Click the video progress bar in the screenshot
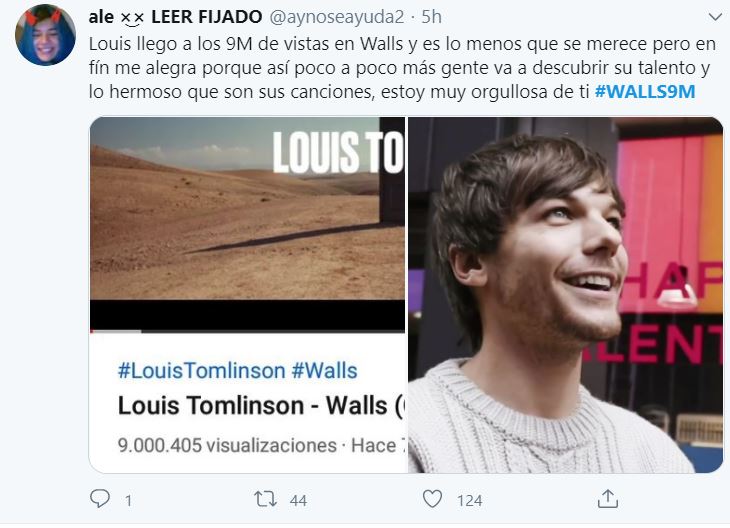This screenshot has height=528, width=730. (x=247, y=331)
